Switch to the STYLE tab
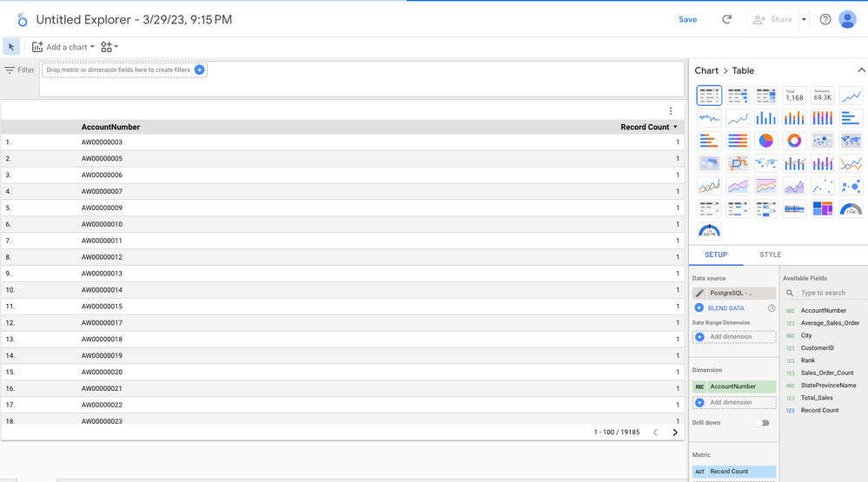Screen dimensions: 868x482 pos(770,255)
